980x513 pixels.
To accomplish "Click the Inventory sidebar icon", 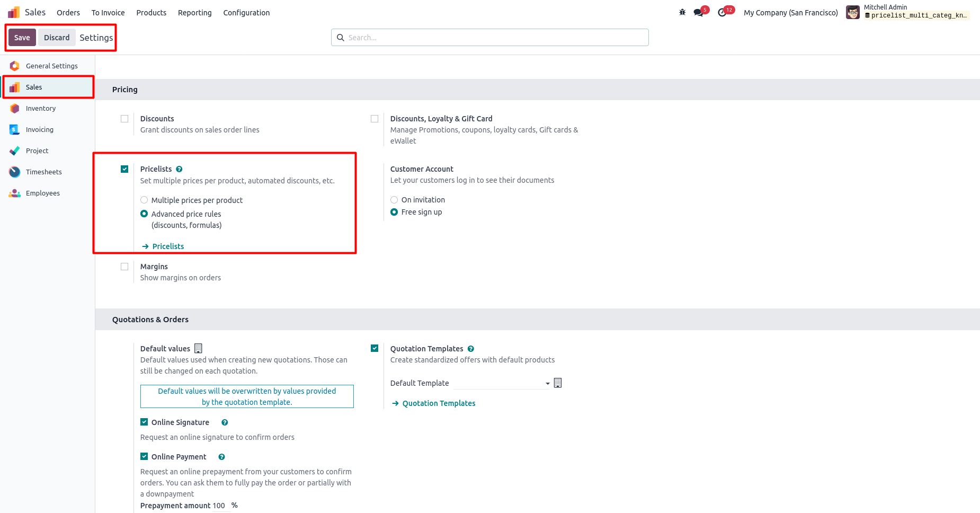I will [x=15, y=108].
